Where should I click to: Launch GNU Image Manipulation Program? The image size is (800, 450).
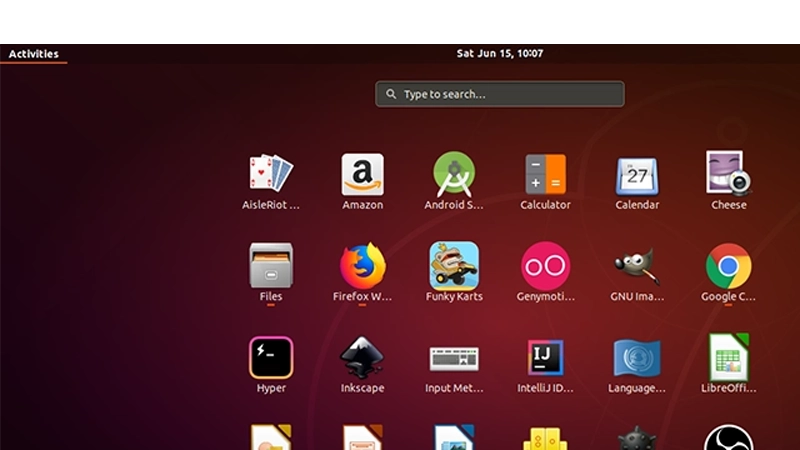[637, 273]
